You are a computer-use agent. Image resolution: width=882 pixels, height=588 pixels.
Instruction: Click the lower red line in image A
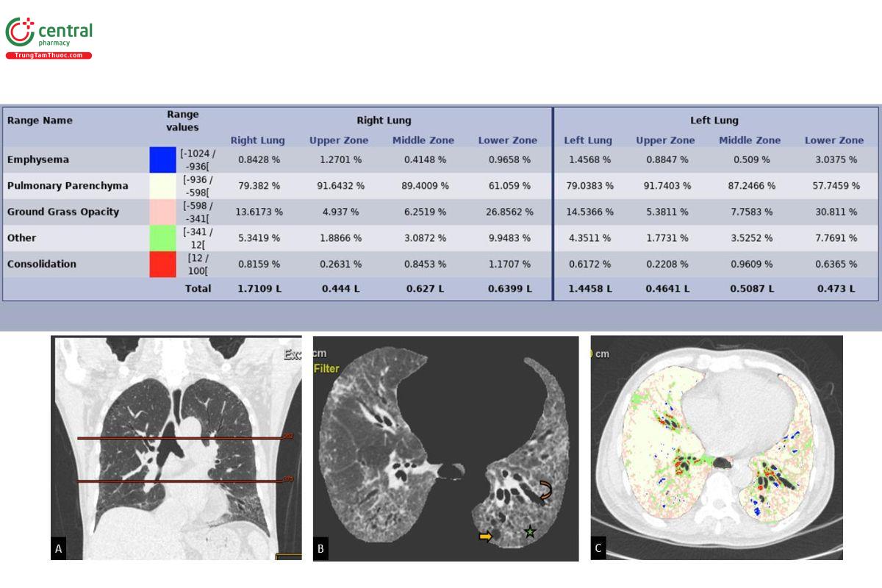[184, 482]
